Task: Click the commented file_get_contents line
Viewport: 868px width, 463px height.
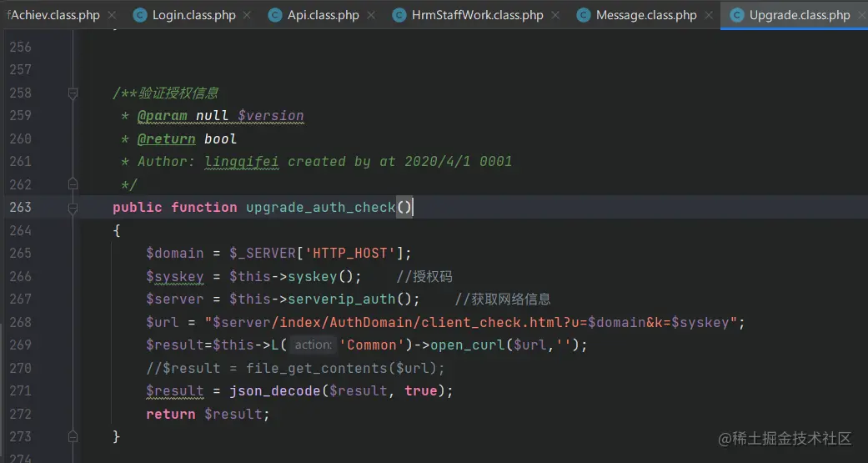Action: pyautogui.click(x=296, y=368)
